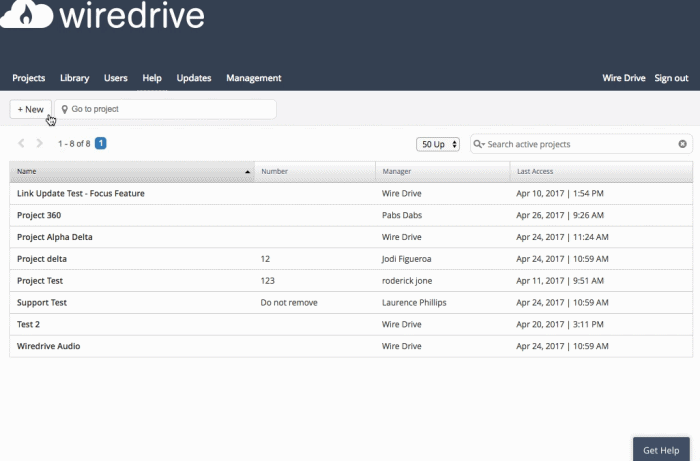
Task: Open Test 2 project
Action: (28, 324)
